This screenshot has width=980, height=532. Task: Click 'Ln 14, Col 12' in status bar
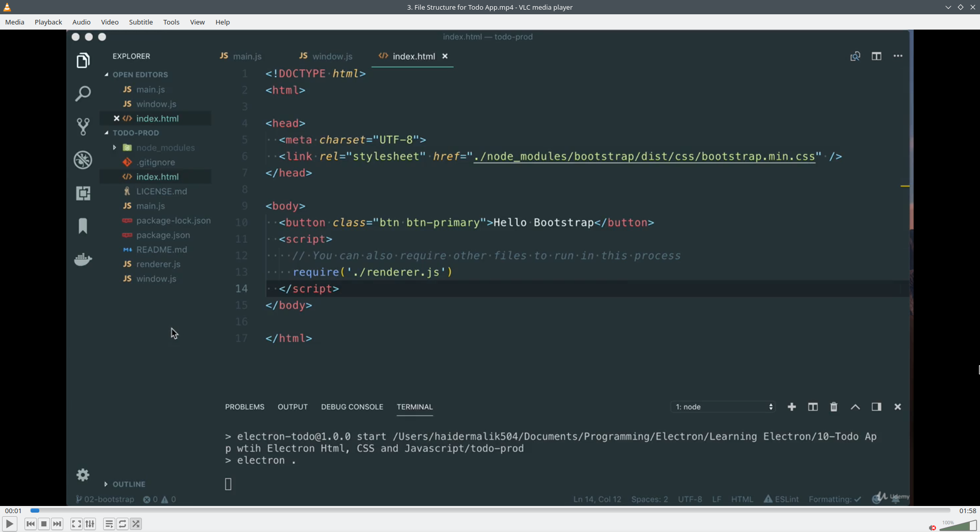click(x=597, y=499)
